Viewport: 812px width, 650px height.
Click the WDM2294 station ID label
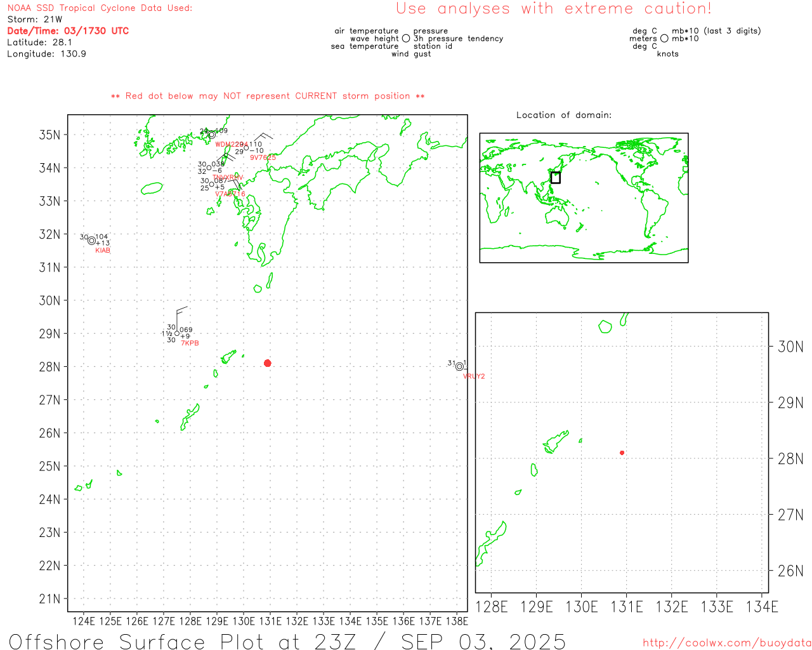tap(232, 145)
